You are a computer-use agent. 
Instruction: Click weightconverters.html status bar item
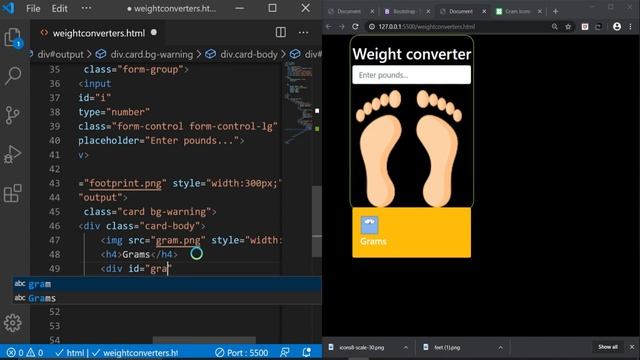[134, 353]
